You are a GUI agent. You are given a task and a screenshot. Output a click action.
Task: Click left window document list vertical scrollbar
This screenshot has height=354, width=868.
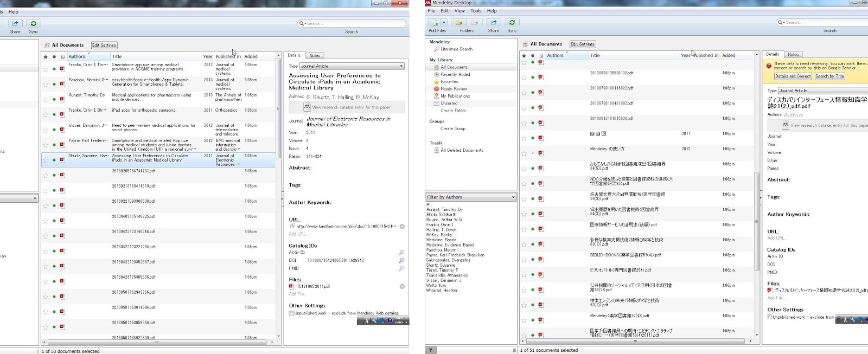(278, 108)
